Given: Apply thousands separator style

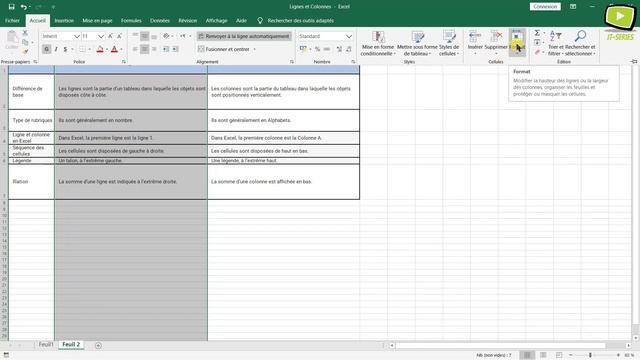Looking at the screenshot, I should 327,49.
